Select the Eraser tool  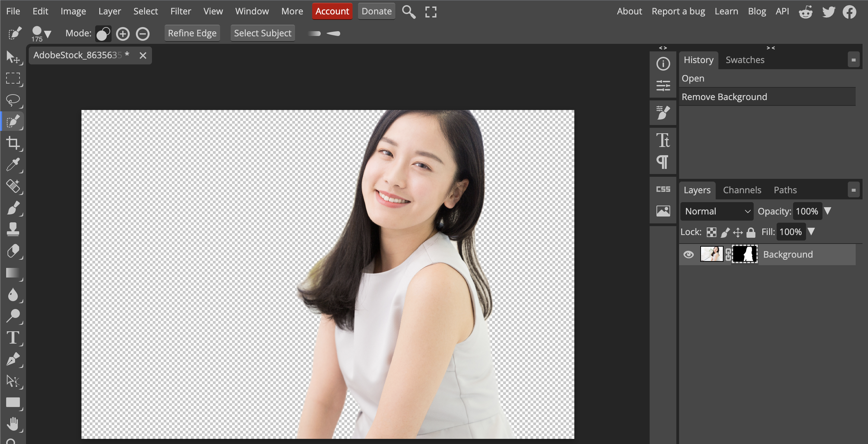(13, 251)
